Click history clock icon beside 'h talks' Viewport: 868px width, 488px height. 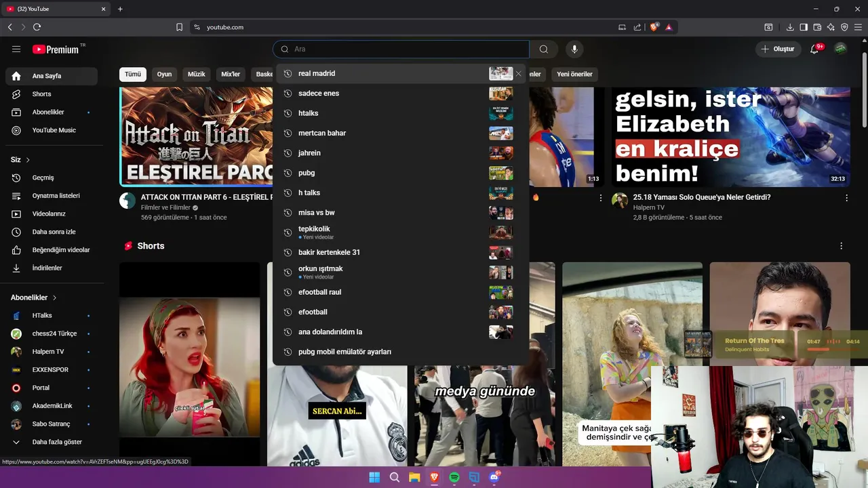(x=288, y=193)
